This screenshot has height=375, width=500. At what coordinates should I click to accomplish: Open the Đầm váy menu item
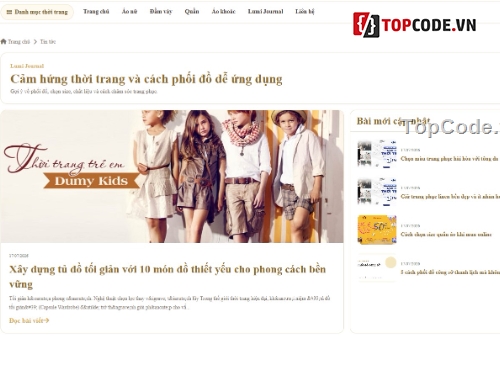coord(161,12)
